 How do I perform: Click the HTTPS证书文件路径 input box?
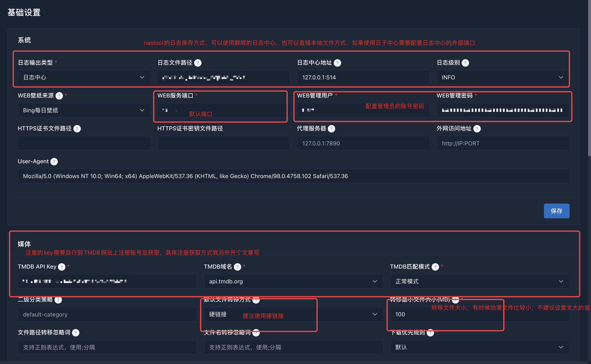click(84, 143)
